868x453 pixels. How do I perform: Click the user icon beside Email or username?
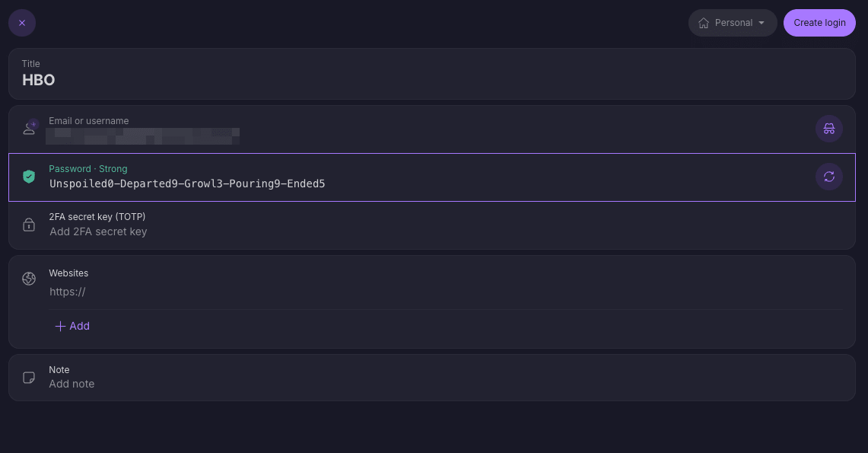[29, 128]
